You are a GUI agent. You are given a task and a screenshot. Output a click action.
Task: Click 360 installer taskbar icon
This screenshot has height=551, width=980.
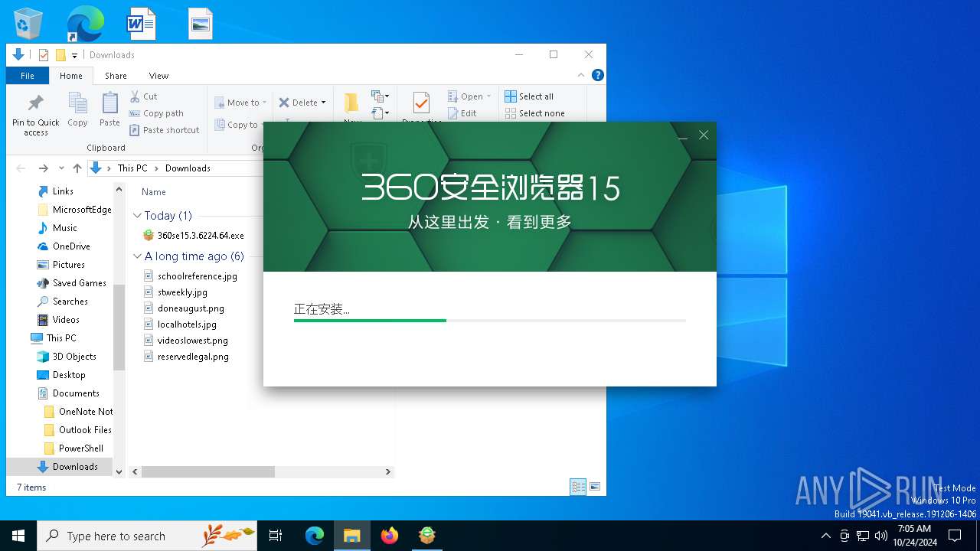click(427, 536)
